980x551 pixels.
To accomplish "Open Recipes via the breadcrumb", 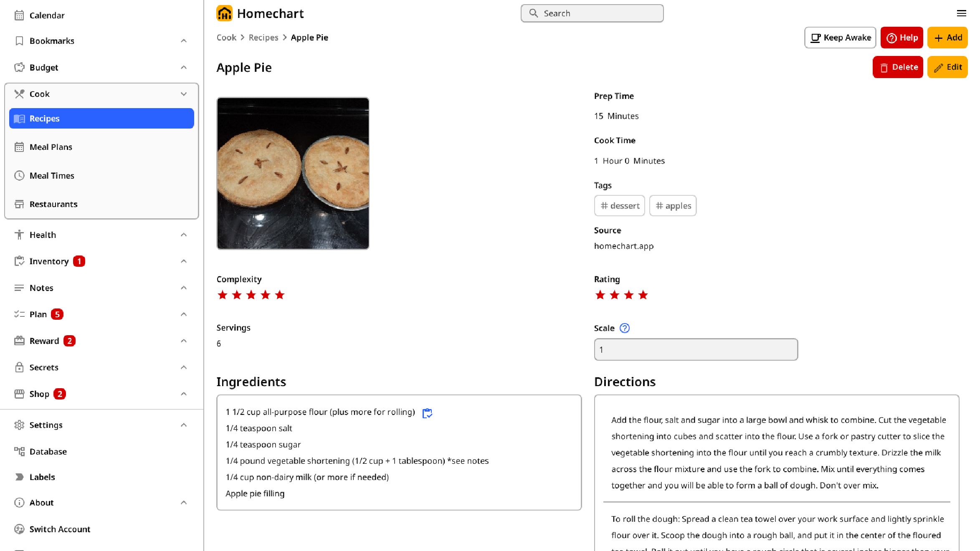I will [263, 37].
